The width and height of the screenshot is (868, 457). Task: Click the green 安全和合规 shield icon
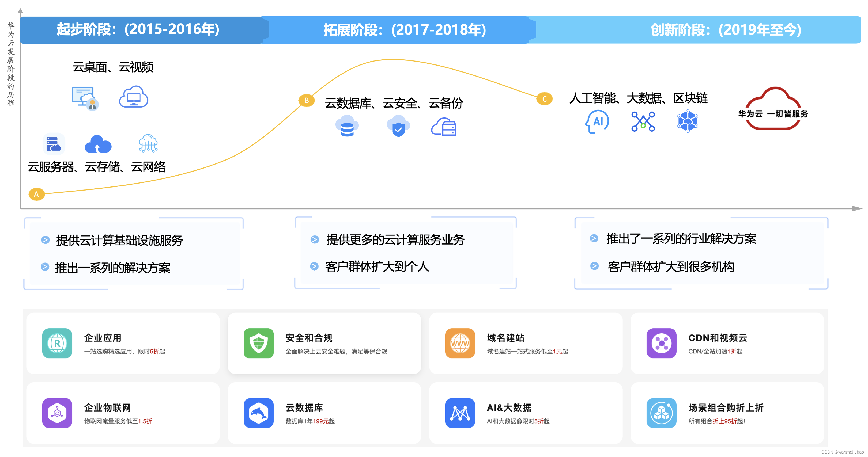coord(258,343)
